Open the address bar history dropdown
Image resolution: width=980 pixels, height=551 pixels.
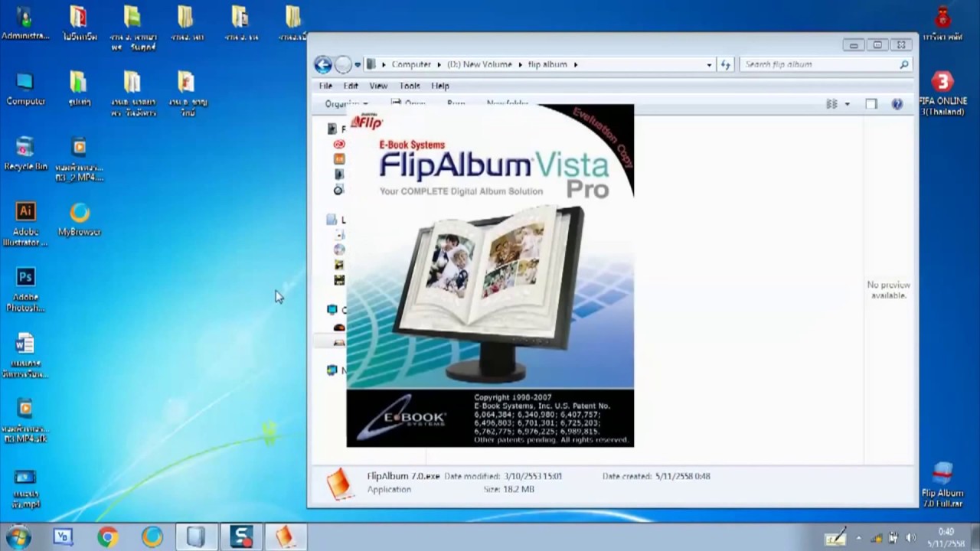click(709, 65)
